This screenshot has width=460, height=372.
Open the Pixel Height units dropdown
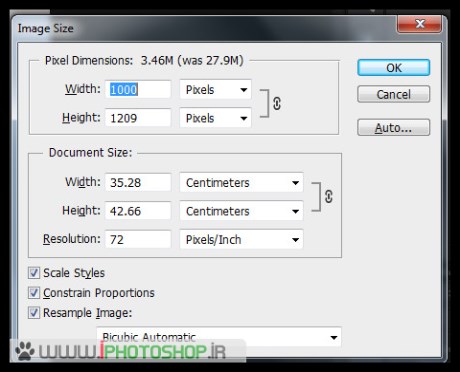(x=215, y=118)
